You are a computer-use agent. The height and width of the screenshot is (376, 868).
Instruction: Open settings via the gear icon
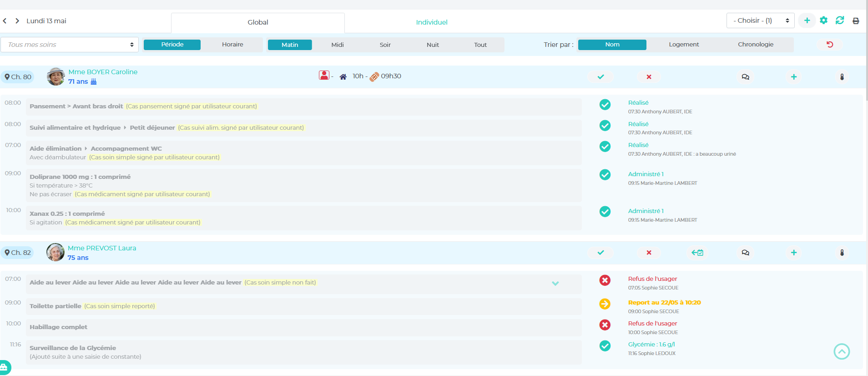(823, 20)
